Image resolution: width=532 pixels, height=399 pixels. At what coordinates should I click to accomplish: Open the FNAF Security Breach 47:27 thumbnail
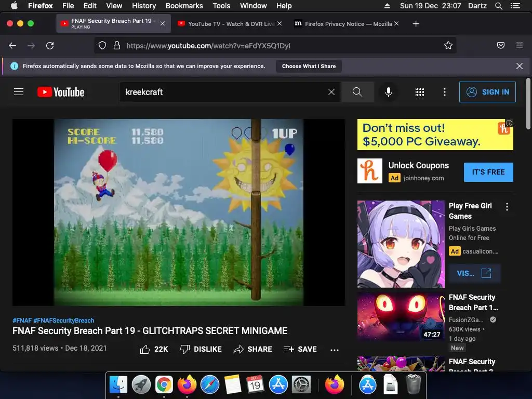tap(401, 317)
